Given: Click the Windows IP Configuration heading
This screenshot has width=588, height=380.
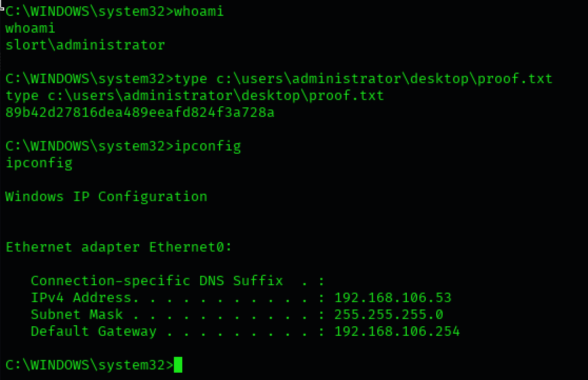Looking at the screenshot, I should click(x=106, y=197).
